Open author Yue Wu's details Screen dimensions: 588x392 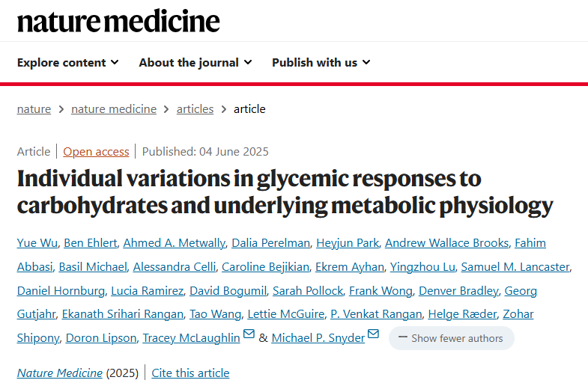tap(37, 242)
